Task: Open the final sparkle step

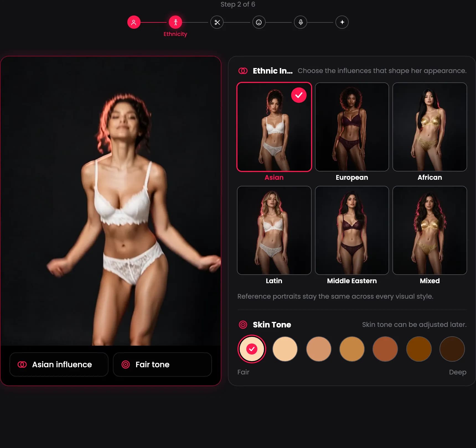Action: click(342, 22)
